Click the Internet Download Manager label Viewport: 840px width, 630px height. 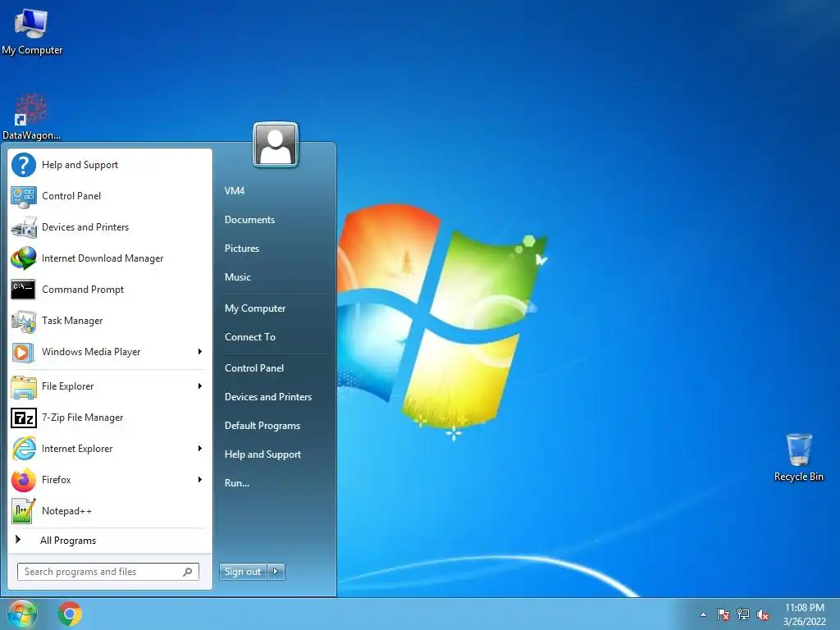coord(103,258)
